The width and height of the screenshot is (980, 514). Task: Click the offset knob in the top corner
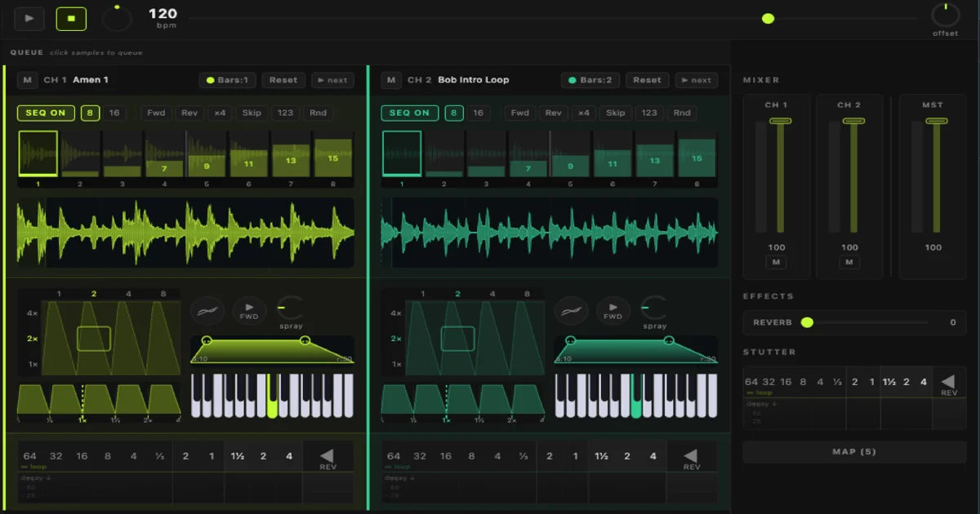click(944, 15)
